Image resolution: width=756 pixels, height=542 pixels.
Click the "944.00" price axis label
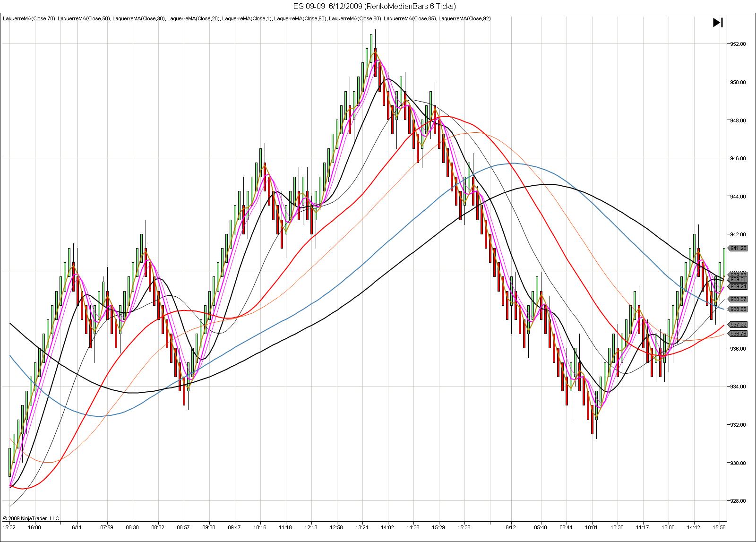pos(739,197)
